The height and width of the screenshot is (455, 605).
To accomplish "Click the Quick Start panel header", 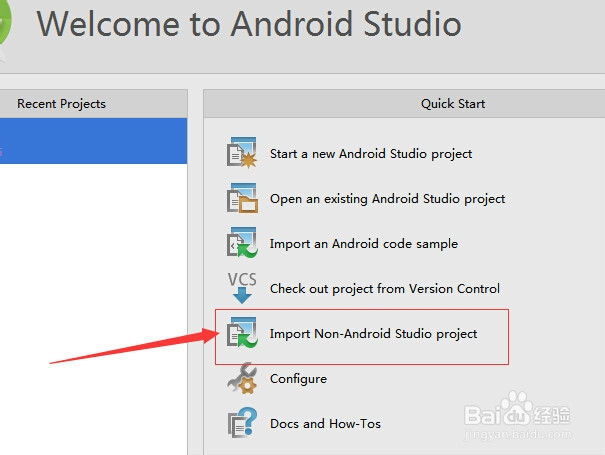I will pyautogui.click(x=404, y=103).
